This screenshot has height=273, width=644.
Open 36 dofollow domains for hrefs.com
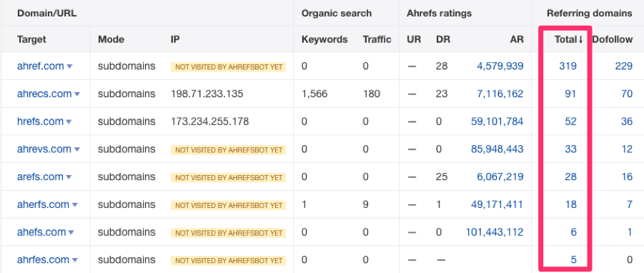tap(627, 121)
